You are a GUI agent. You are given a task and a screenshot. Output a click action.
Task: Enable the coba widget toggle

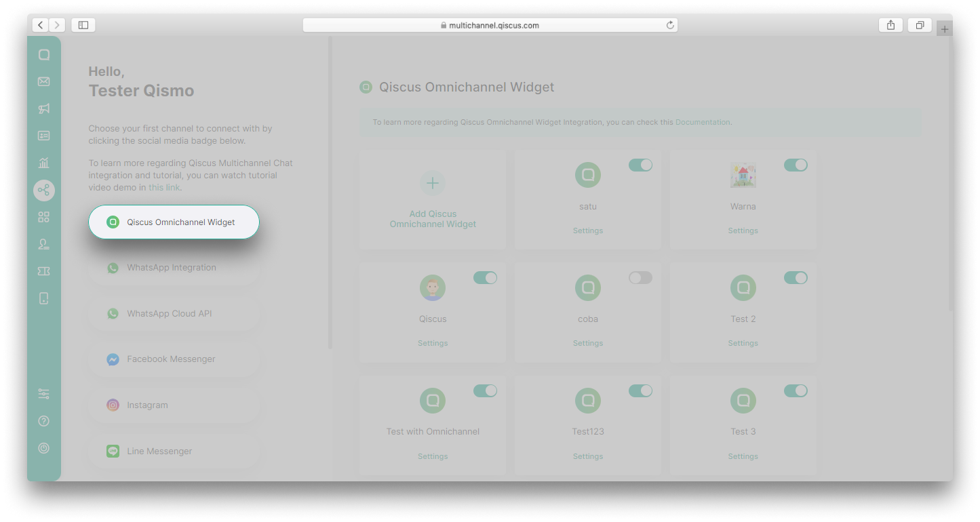(x=640, y=277)
